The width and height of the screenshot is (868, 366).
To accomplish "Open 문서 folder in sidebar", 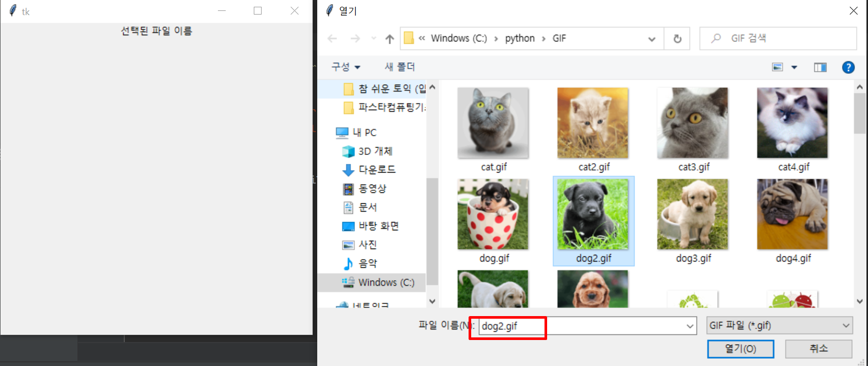I will pos(359,207).
